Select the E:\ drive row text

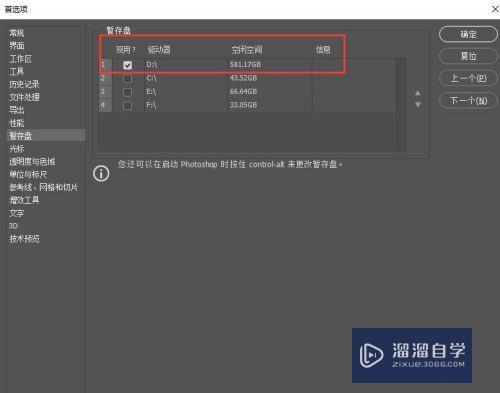(151, 91)
